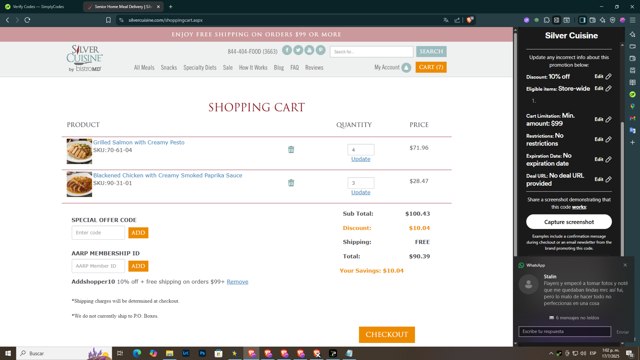Go back with browser back arrow
Image resolution: width=640 pixels, height=360 pixels.
pos(7,20)
